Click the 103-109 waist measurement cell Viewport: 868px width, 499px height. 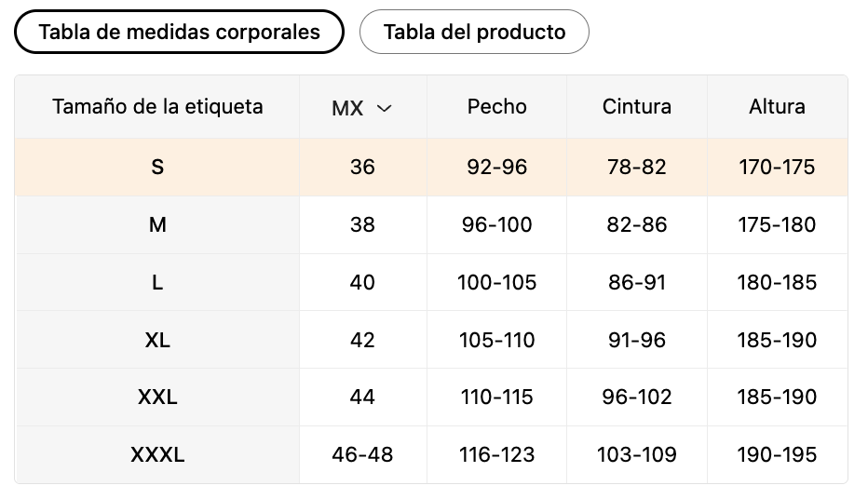(x=637, y=454)
